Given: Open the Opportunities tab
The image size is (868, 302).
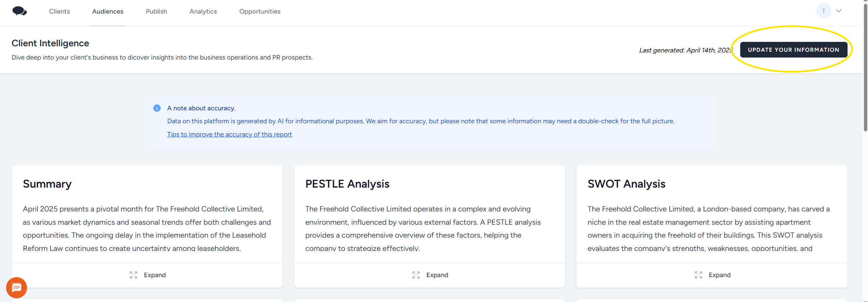Looking at the screenshot, I should click(x=260, y=12).
